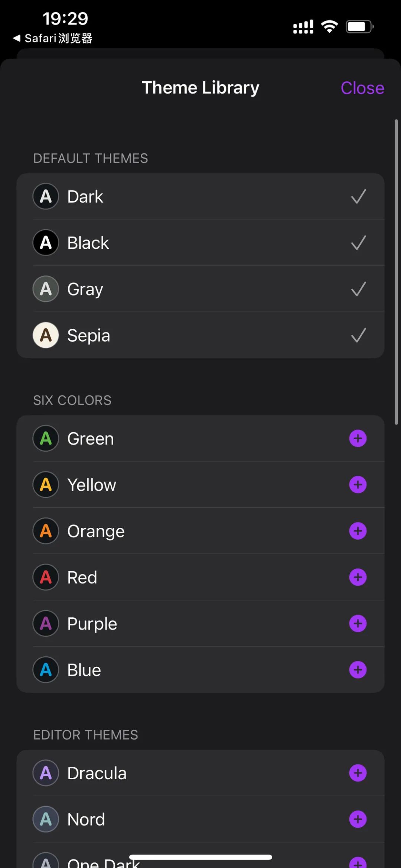401x868 pixels.
Task: Select the Purple theme row label
Action: click(92, 624)
